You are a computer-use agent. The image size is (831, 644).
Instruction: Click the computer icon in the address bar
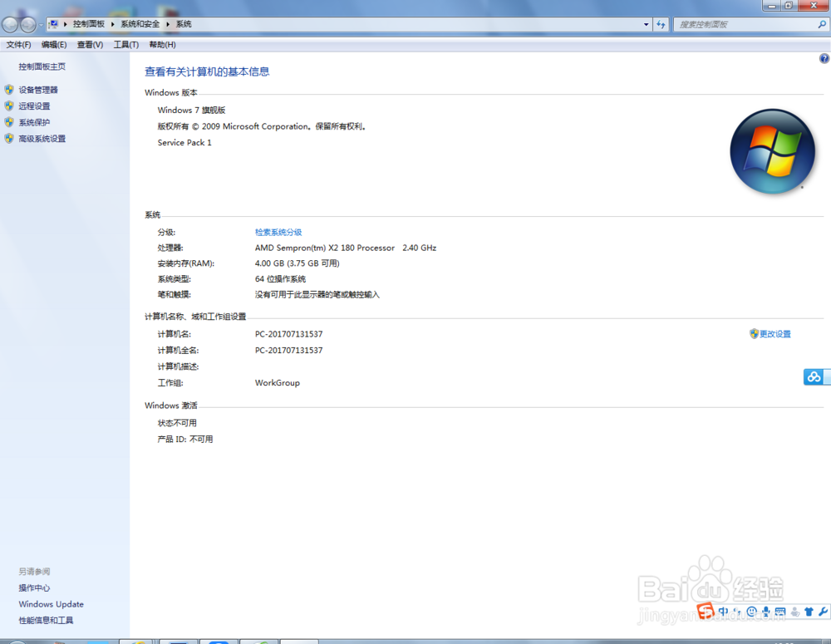click(x=53, y=24)
